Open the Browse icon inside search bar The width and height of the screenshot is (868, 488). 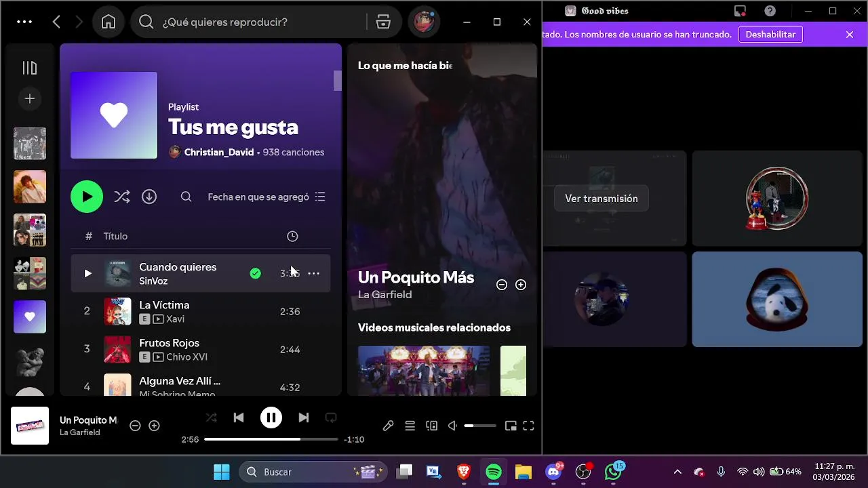[x=383, y=22]
